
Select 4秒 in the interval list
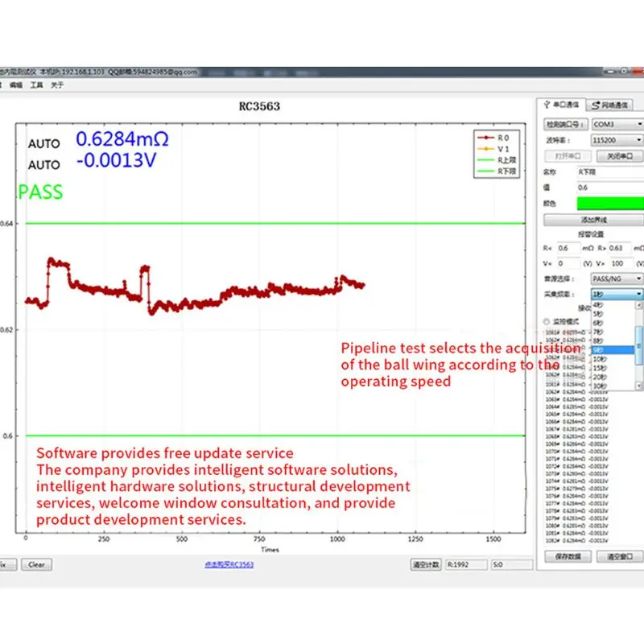(613, 305)
